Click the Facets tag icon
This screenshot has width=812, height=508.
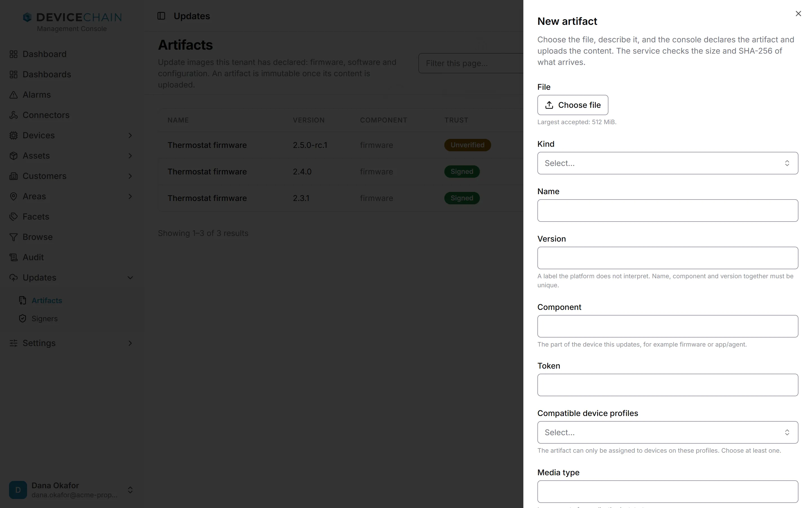click(x=14, y=217)
